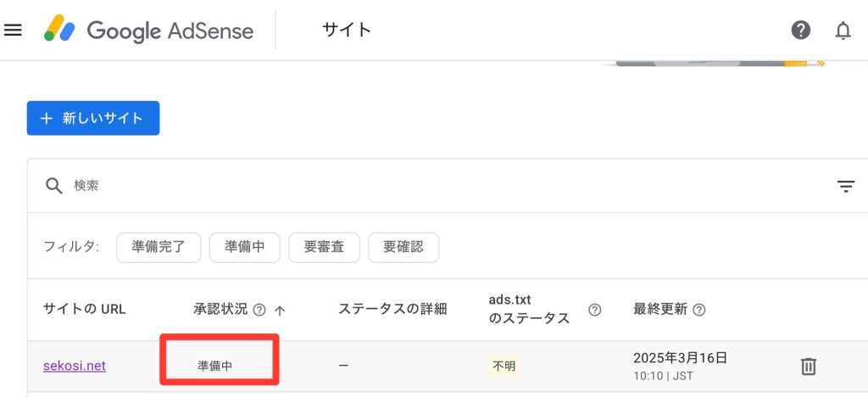Screen dimensions: 868x398
Task: Show help for 最終更新 column
Action: [x=699, y=310]
